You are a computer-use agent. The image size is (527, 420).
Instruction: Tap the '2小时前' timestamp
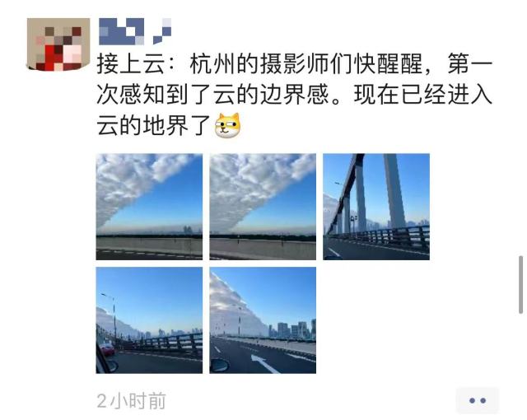coord(132,400)
